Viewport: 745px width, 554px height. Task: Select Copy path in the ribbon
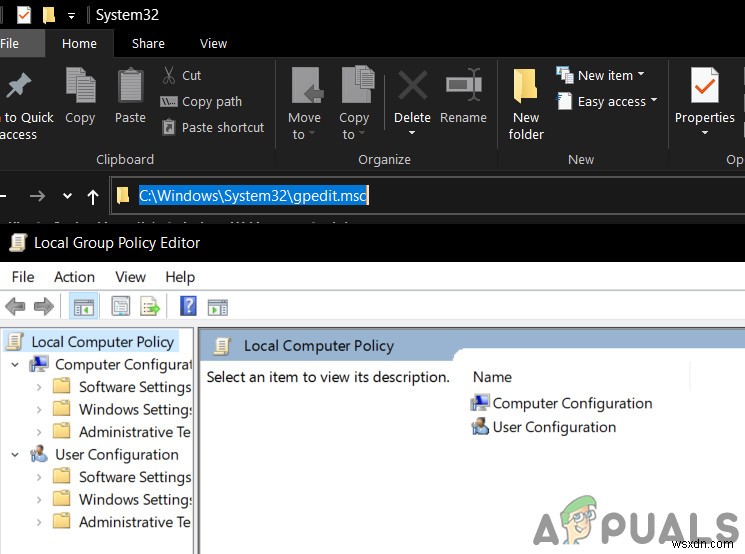point(201,101)
